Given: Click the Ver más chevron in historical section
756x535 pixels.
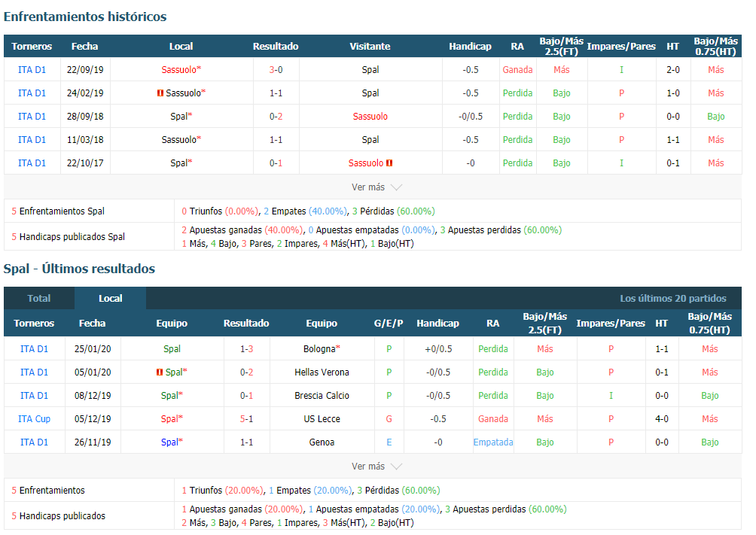Looking at the screenshot, I should coord(396,187).
